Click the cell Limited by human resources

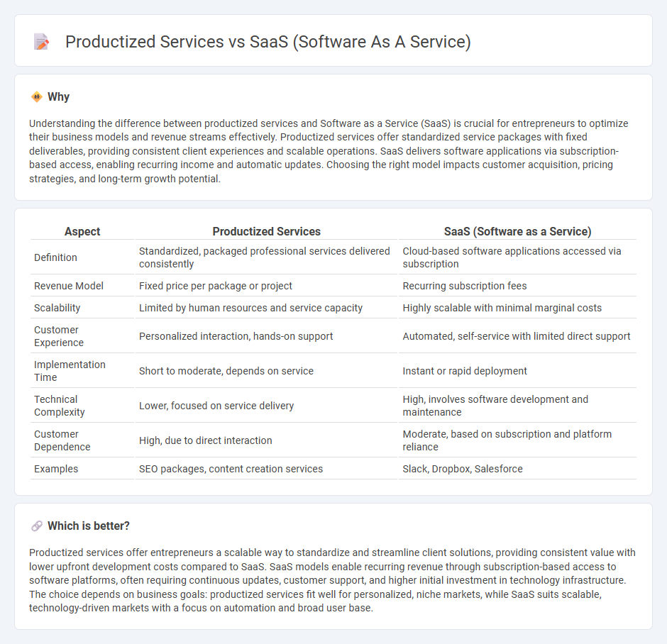(x=250, y=309)
